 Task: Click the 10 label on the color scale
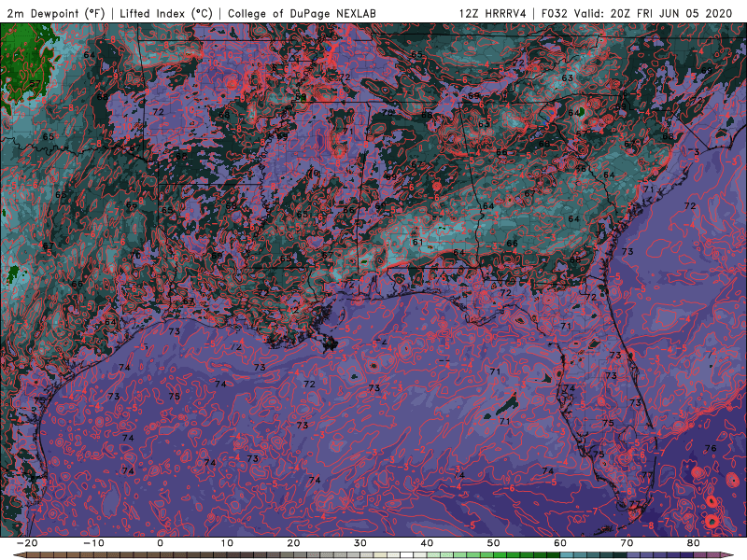pyautogui.click(x=227, y=543)
